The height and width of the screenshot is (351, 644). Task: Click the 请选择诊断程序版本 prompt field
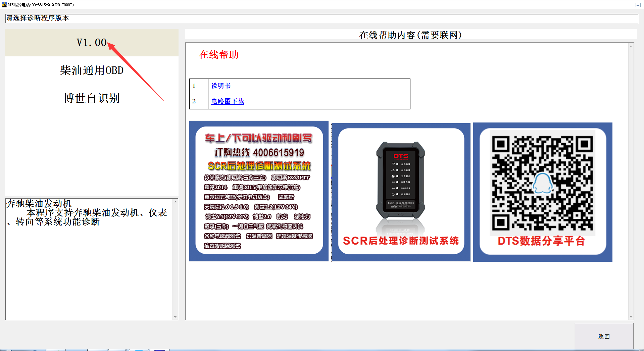tap(321, 18)
